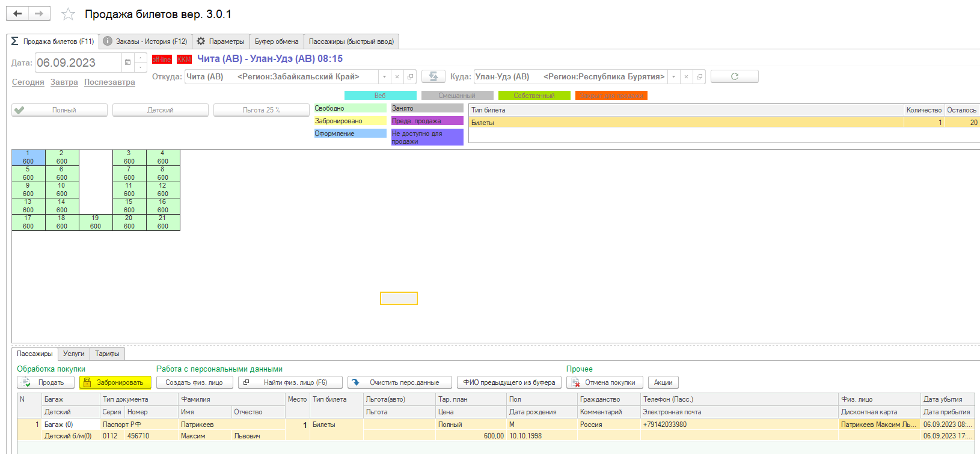Open the Куда station record form
Image resolution: width=980 pixels, height=454 pixels.
pyautogui.click(x=699, y=77)
